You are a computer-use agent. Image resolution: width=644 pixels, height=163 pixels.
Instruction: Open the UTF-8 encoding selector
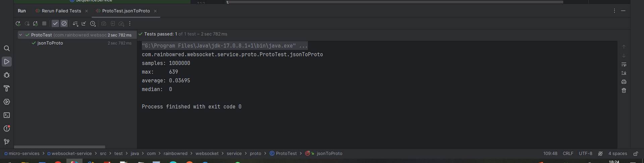(x=586, y=154)
